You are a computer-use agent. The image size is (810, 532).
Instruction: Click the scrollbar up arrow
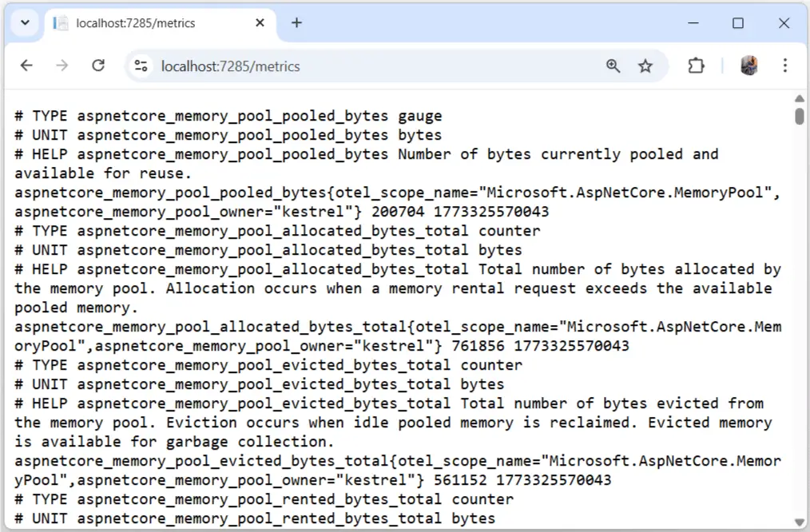(x=800, y=98)
